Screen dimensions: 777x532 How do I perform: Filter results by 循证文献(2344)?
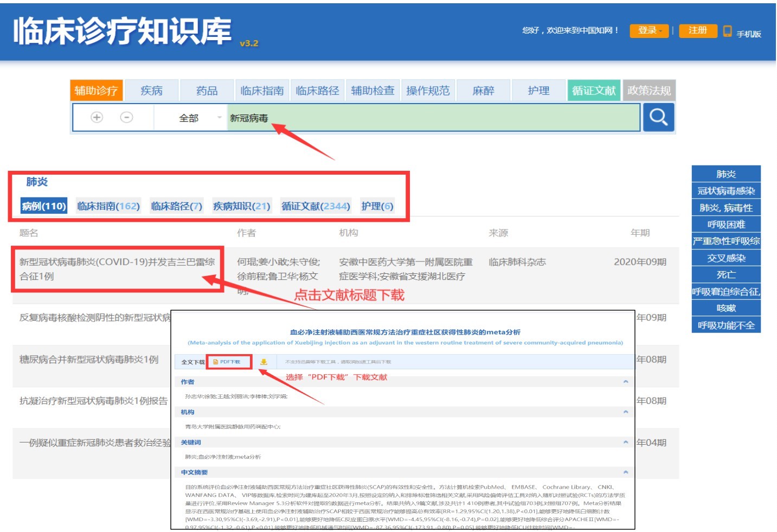tap(316, 206)
